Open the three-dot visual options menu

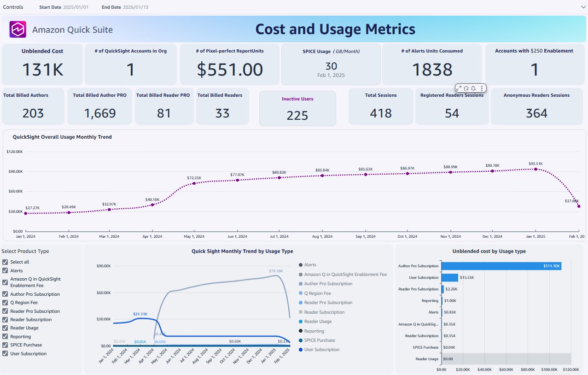click(482, 88)
